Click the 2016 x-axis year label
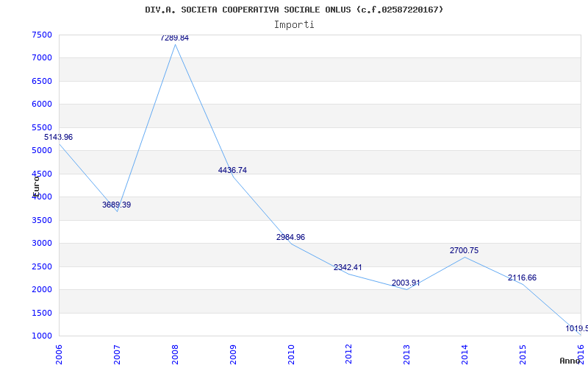 coord(581,354)
